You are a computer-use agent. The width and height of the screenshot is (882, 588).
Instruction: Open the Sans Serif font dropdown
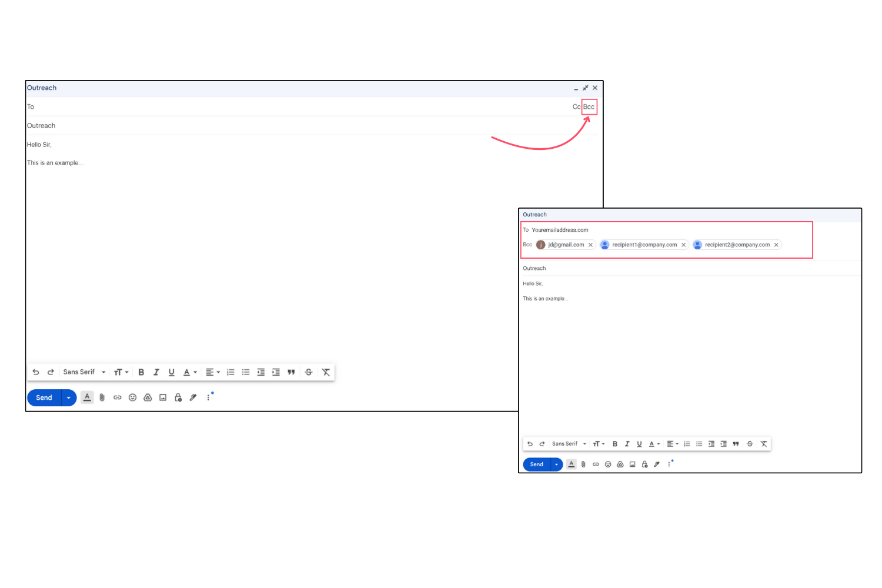[x=82, y=372]
